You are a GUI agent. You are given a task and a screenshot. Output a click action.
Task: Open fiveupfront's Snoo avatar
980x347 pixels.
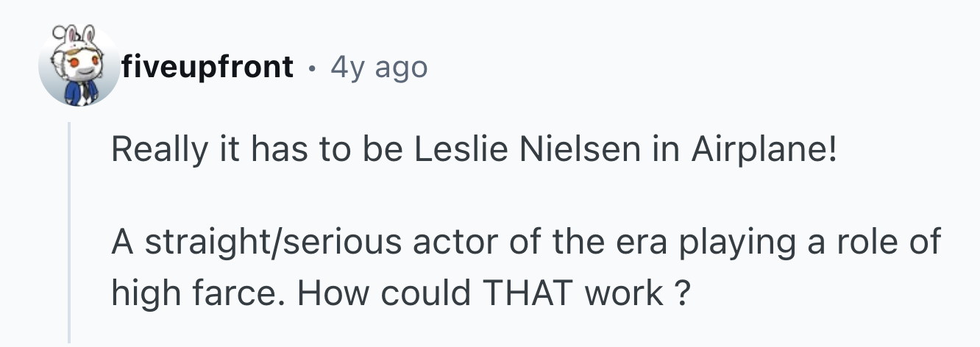click(79, 68)
